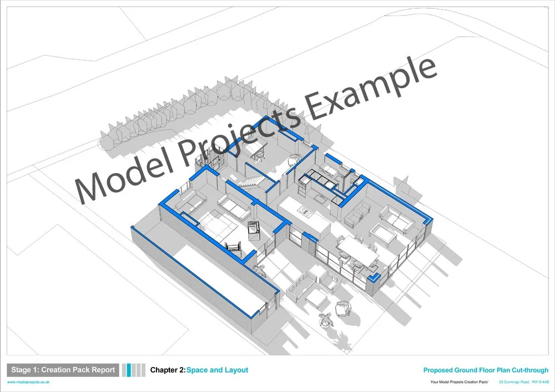
Task: Click the teal color swatch in the footer indicator strip
Action: point(128,369)
